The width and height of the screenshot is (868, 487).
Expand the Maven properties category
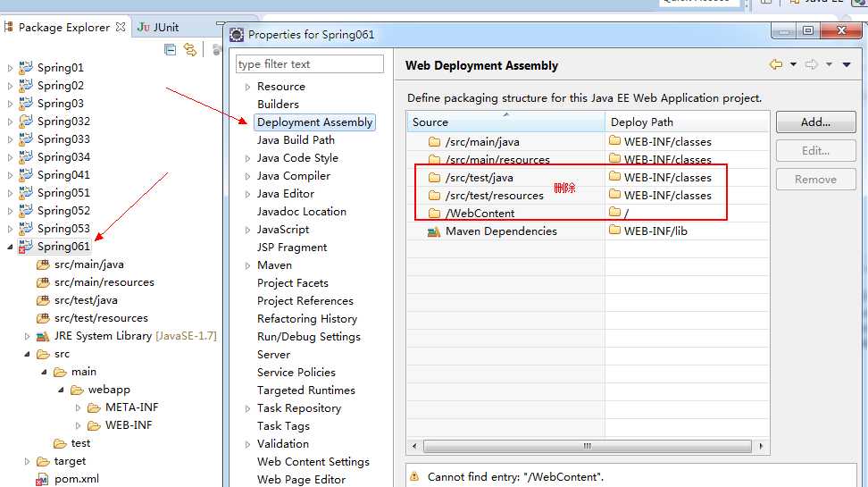(x=247, y=266)
